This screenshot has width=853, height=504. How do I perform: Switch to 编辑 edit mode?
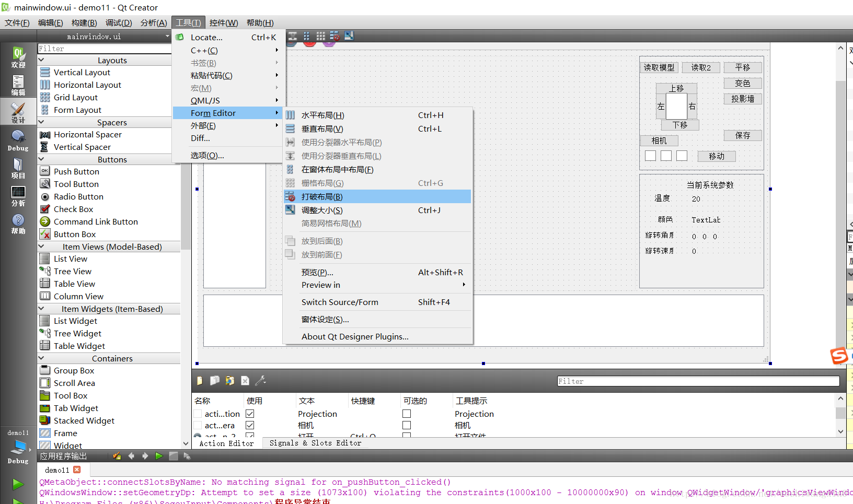click(18, 85)
